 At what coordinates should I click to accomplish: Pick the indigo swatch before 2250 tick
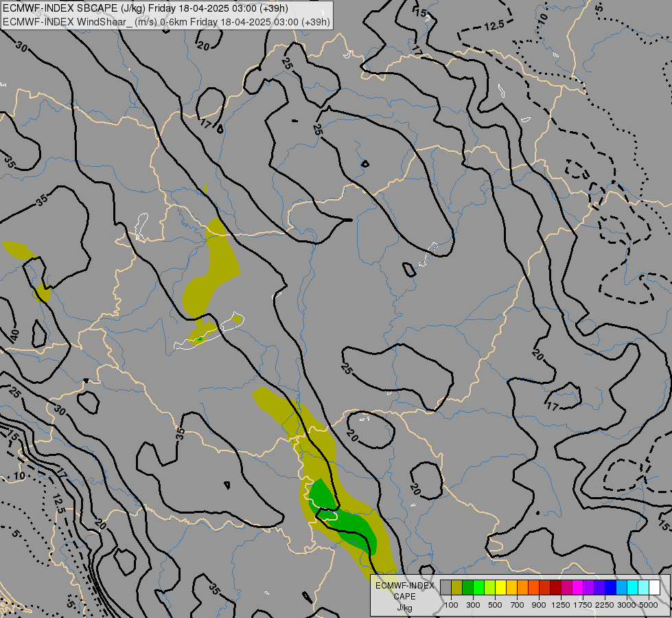pyautogui.click(x=599, y=588)
